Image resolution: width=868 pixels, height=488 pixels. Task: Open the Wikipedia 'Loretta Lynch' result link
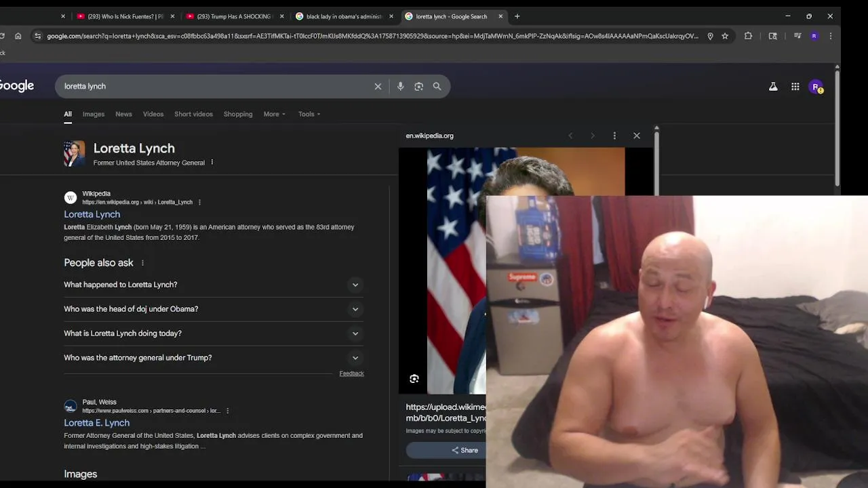pyautogui.click(x=92, y=214)
